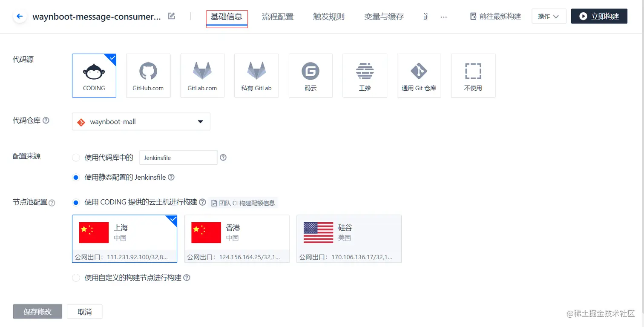Click 公网出口 170.106.136.17 text
This screenshot has width=644, height=327.
[346, 257]
